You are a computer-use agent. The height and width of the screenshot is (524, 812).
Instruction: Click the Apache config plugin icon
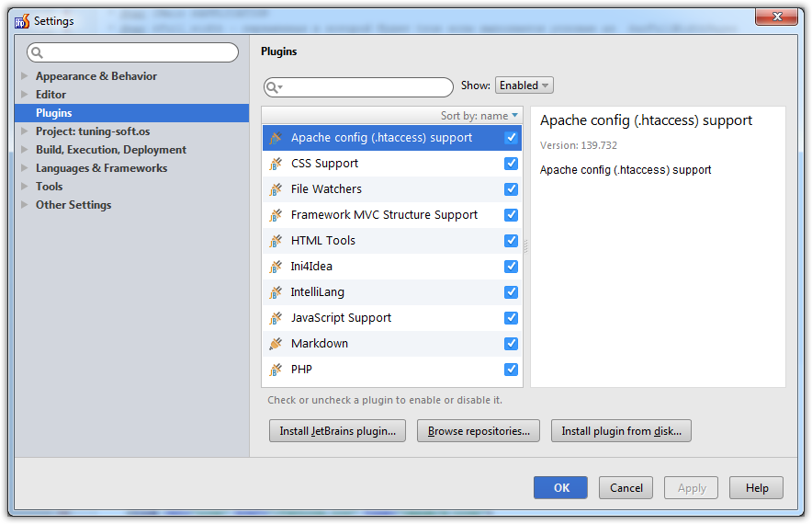[276, 138]
